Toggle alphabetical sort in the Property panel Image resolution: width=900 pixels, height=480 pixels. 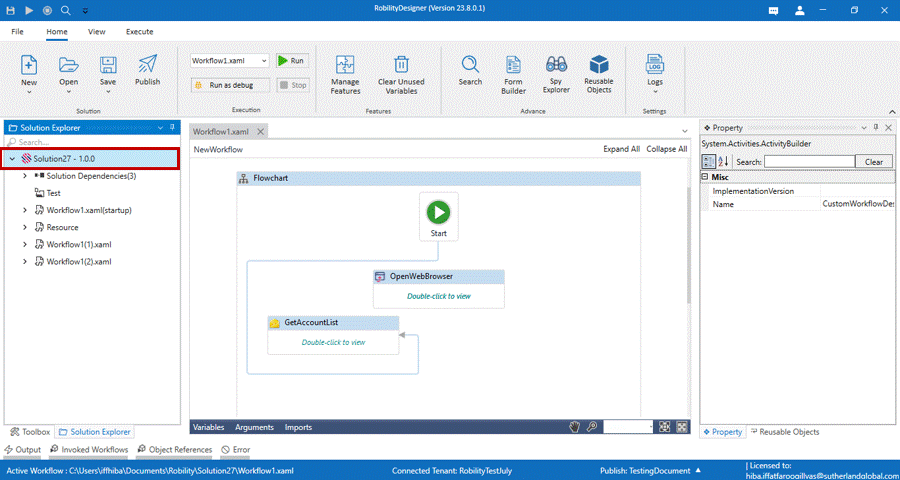pos(724,161)
